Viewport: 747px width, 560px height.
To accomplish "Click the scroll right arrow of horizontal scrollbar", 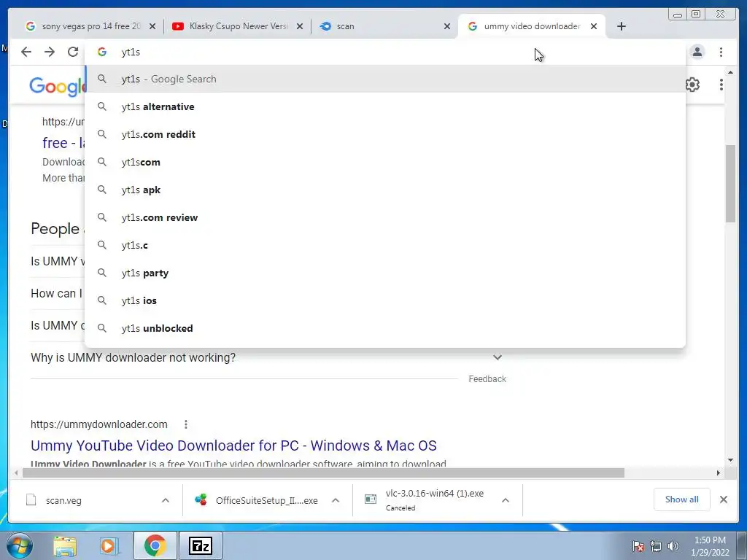I will click(x=719, y=472).
